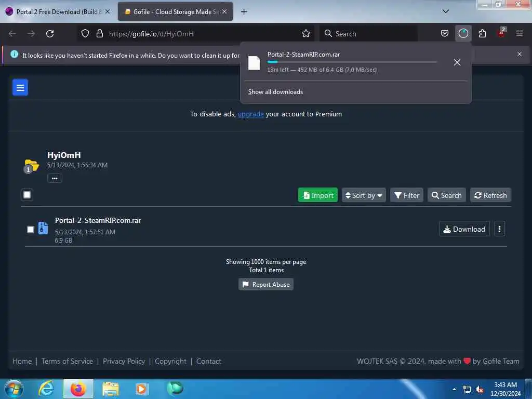Toggle the downloads progress toolbar icon

coord(463,34)
